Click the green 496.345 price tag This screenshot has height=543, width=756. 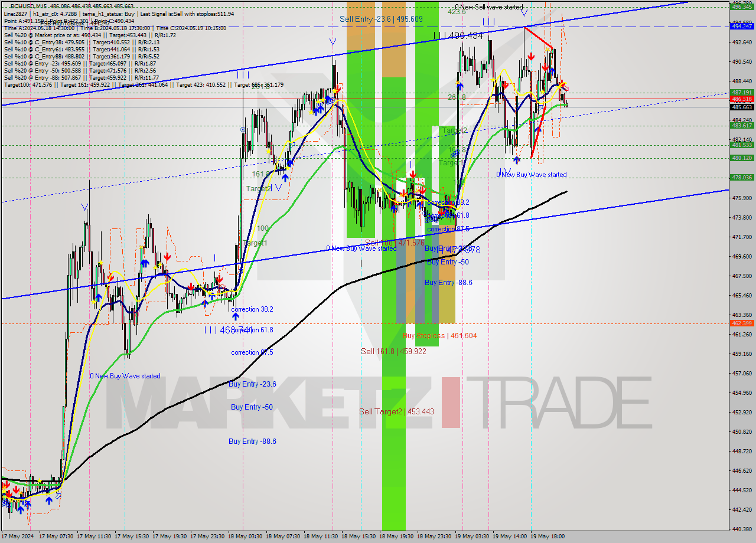coord(741,6)
